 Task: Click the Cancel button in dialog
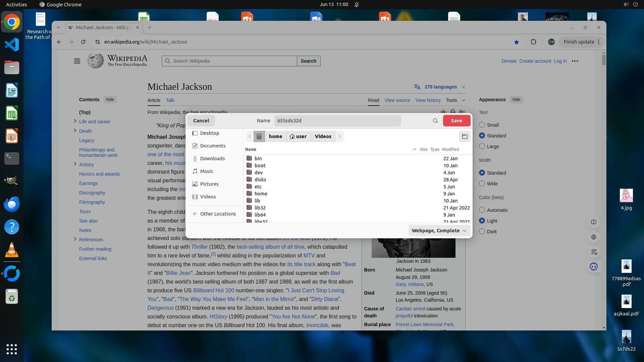201,121
